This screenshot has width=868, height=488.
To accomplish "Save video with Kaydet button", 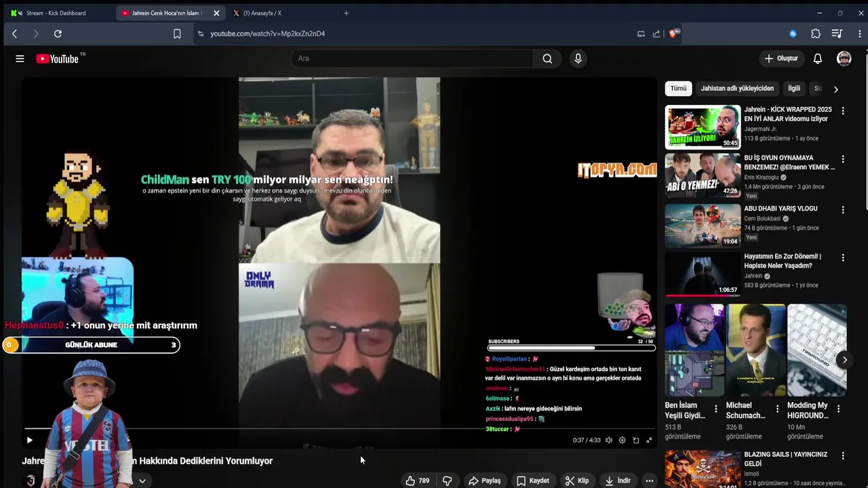I will tap(533, 481).
